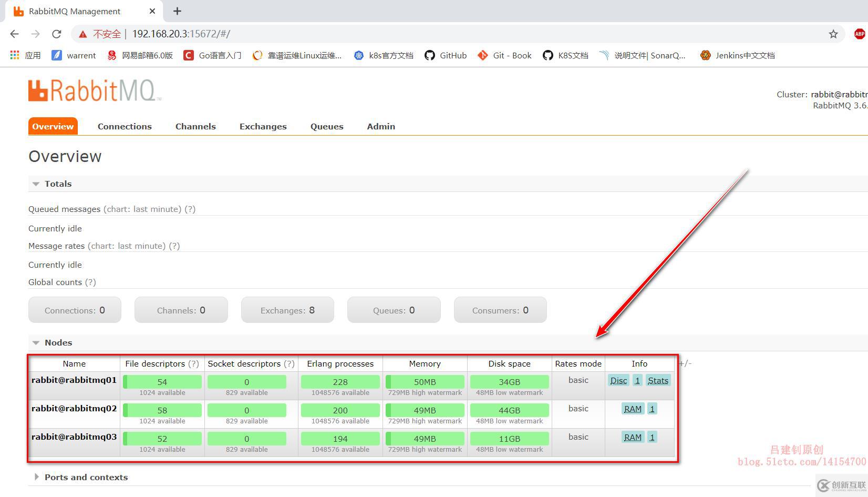Click the browser back arrow
Viewport: 868px width, 497px height.
(x=14, y=34)
